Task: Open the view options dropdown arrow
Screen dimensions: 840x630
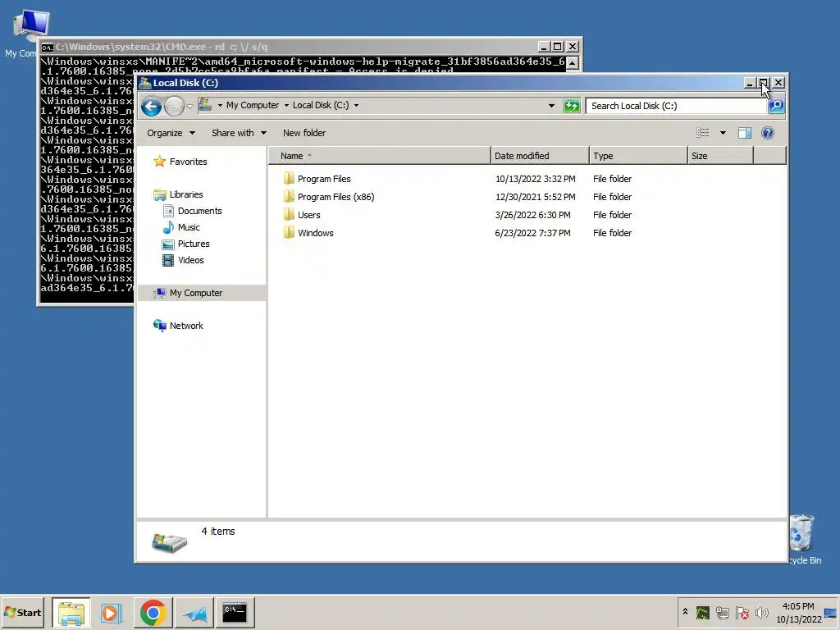Action: pos(723,133)
